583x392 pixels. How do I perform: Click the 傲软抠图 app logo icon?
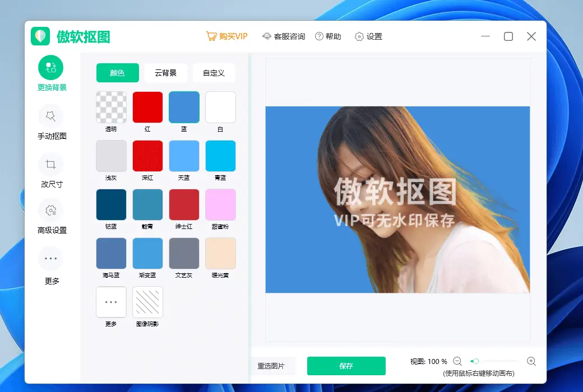point(40,36)
